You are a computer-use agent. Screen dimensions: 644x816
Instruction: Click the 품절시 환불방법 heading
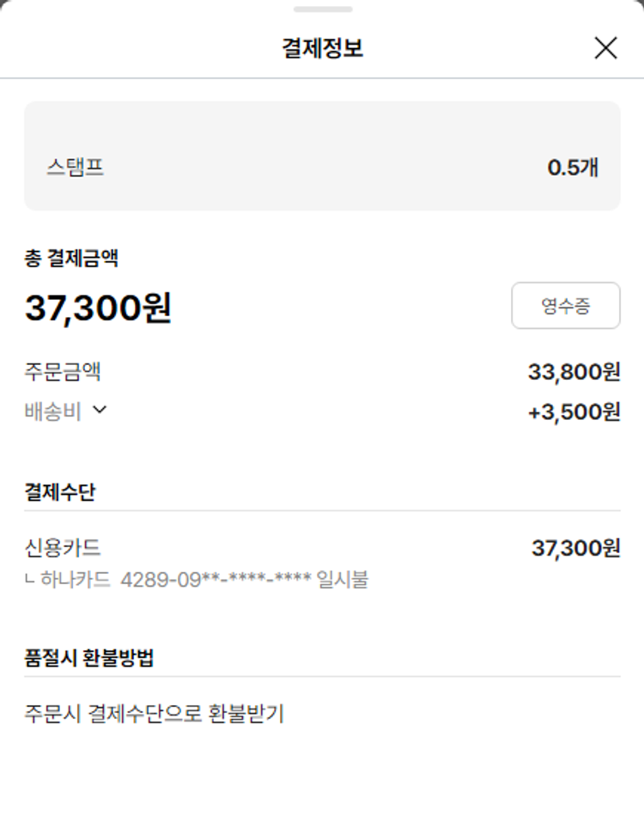click(x=90, y=658)
